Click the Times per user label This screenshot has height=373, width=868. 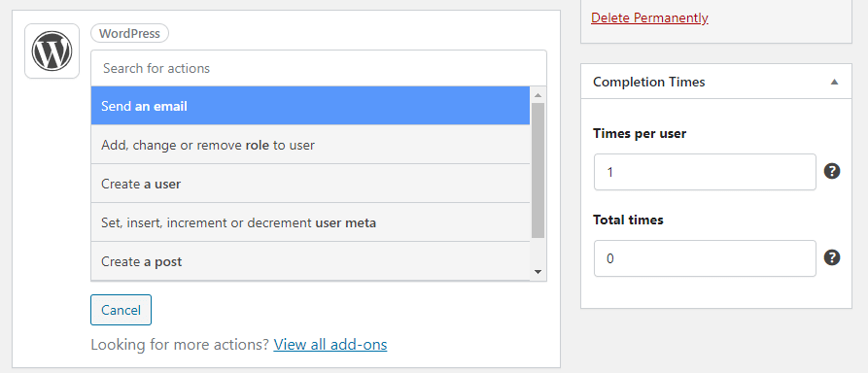point(640,133)
